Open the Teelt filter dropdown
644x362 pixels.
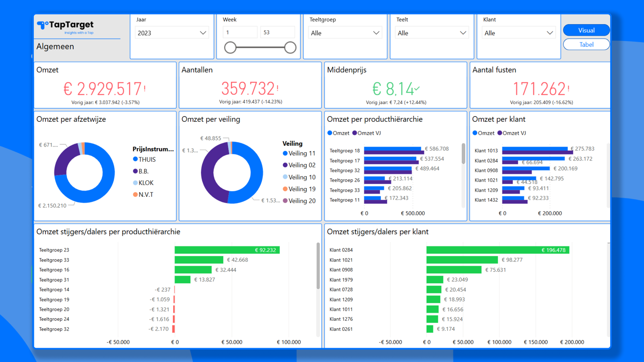(432, 33)
